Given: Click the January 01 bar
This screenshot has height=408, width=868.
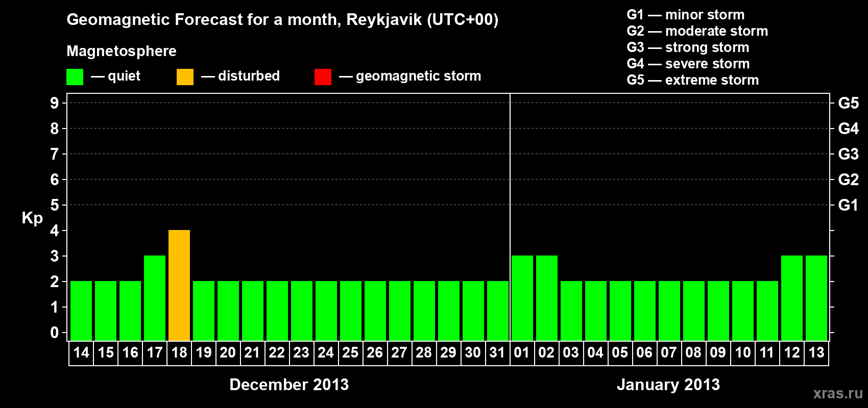Looking at the screenshot, I should pos(522,298).
